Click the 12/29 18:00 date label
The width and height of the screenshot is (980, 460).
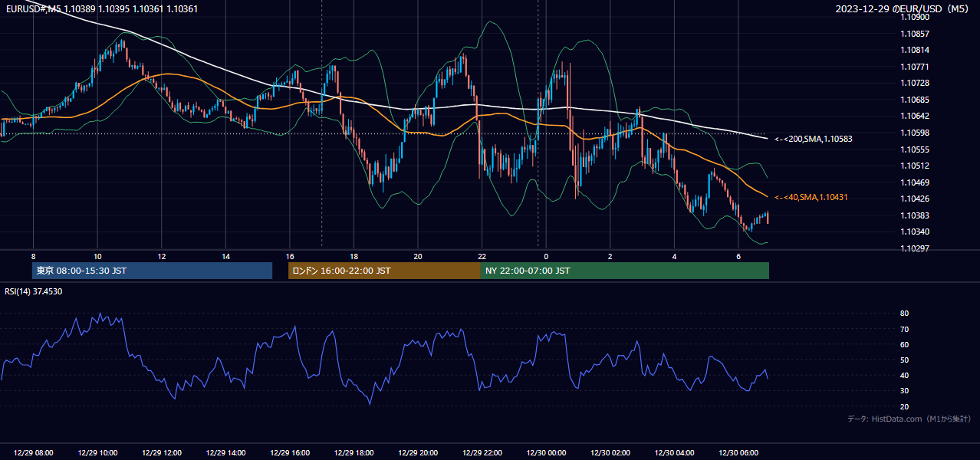tap(354, 453)
